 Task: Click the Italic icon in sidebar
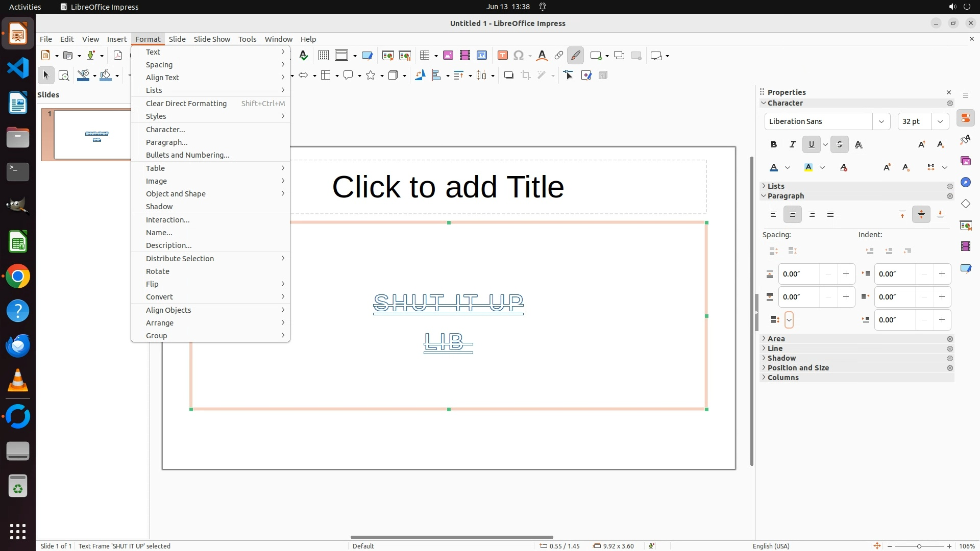pyautogui.click(x=793, y=145)
